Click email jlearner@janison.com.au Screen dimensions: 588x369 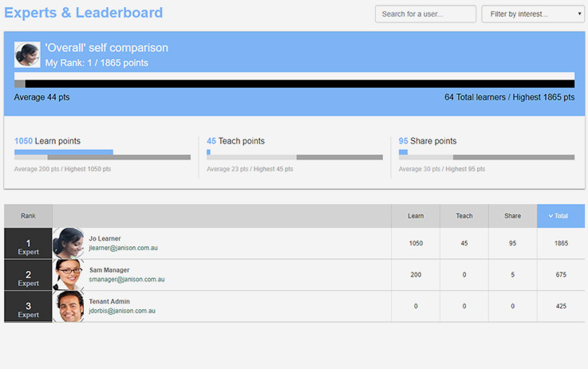click(123, 248)
